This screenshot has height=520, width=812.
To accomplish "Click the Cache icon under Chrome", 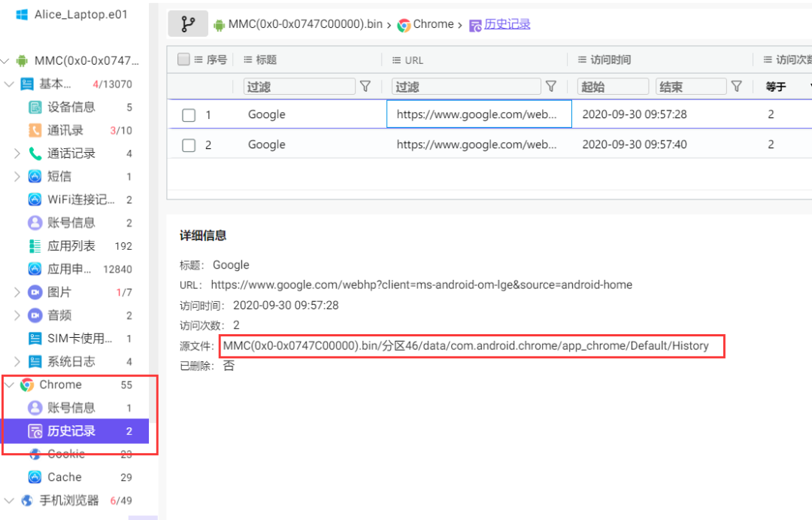I will pyautogui.click(x=35, y=477).
